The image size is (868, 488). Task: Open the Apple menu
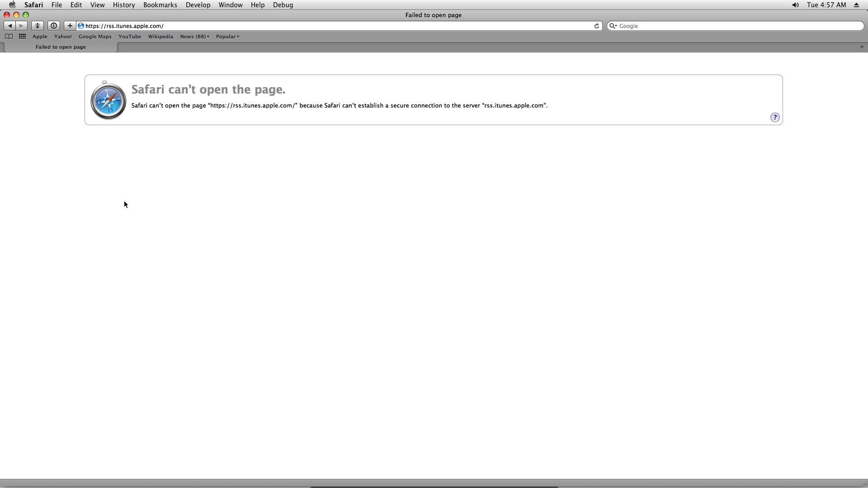(x=12, y=5)
